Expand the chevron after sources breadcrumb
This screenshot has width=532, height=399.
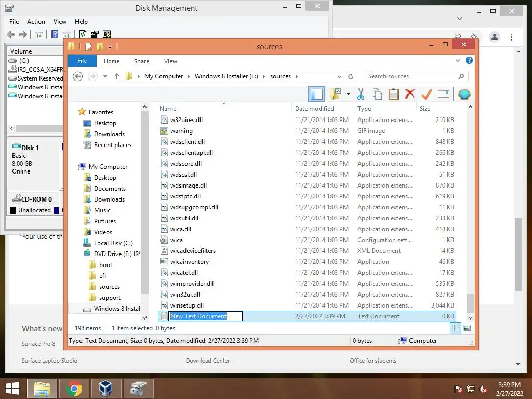click(297, 76)
